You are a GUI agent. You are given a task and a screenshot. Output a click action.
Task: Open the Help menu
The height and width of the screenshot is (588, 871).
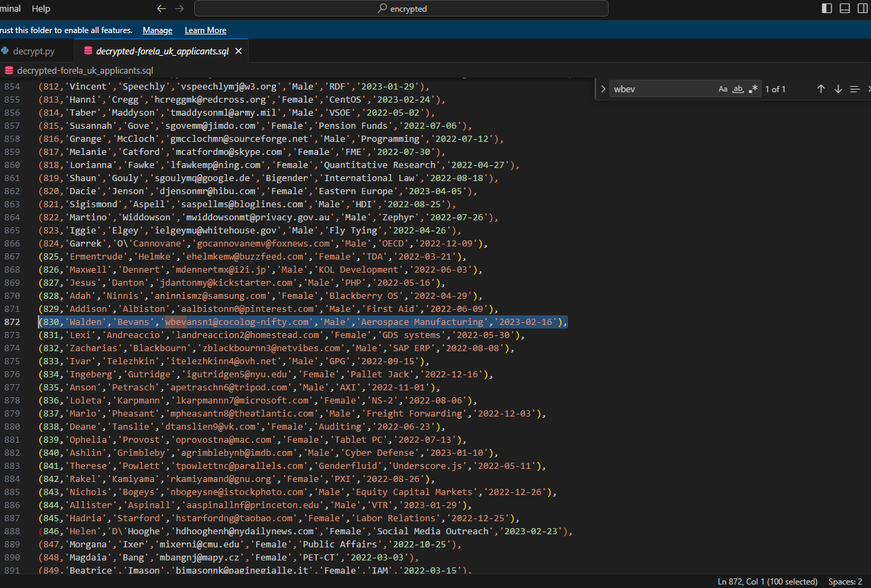point(41,9)
